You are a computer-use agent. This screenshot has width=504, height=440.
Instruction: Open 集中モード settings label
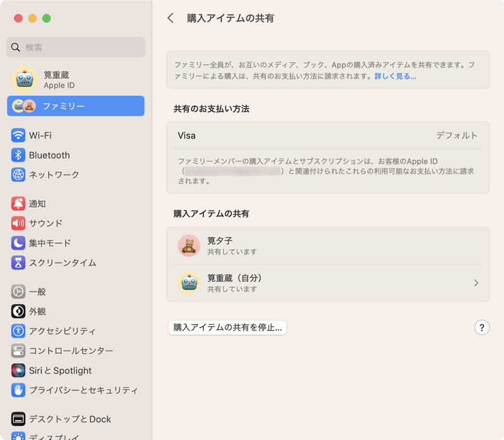click(50, 243)
